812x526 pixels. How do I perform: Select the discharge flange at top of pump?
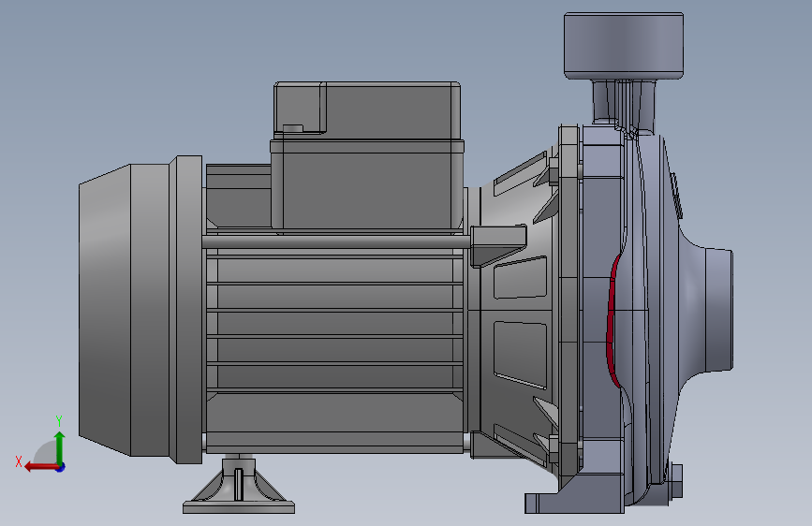click(x=624, y=46)
